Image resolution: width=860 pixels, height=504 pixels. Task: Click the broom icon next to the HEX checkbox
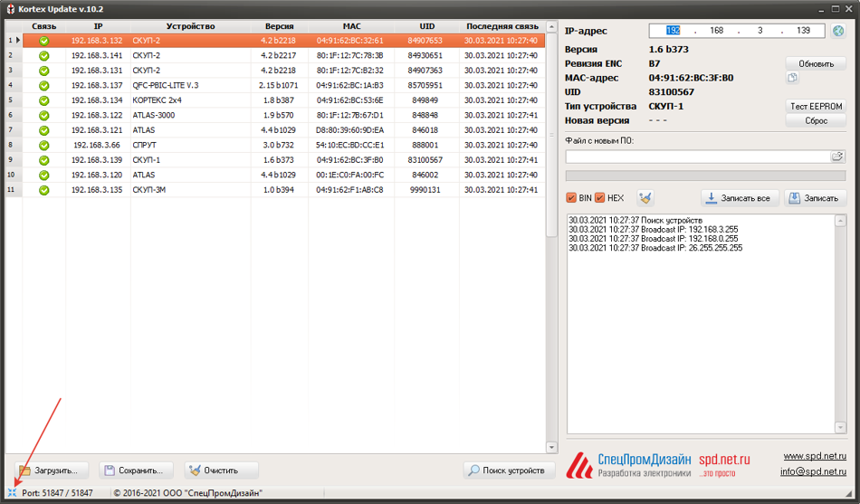(645, 198)
